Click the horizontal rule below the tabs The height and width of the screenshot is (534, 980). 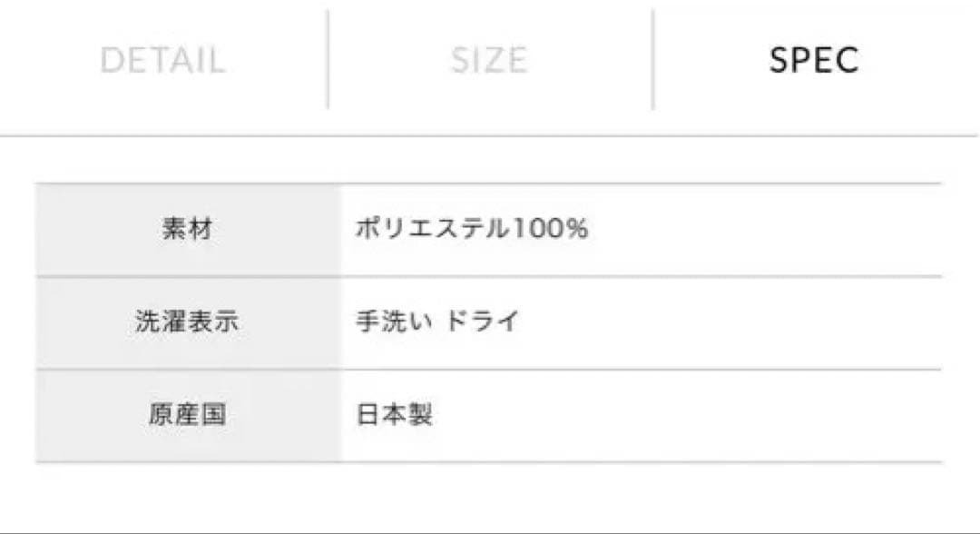[x=490, y=134]
